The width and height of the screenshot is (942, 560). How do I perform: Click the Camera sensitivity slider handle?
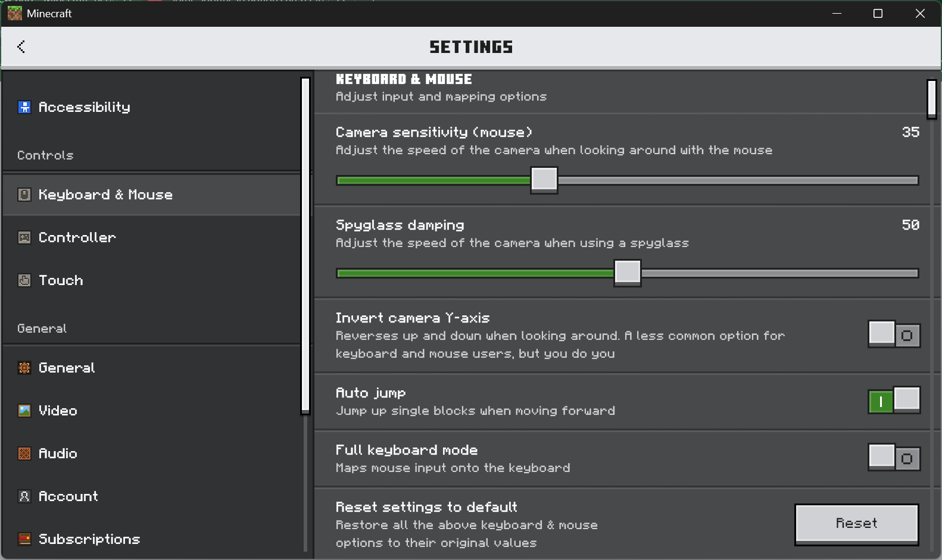544,180
